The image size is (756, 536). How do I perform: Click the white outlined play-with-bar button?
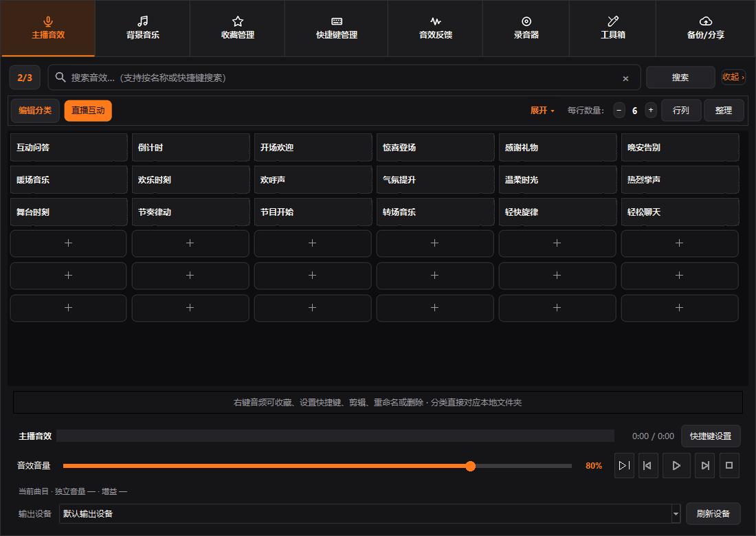click(624, 465)
